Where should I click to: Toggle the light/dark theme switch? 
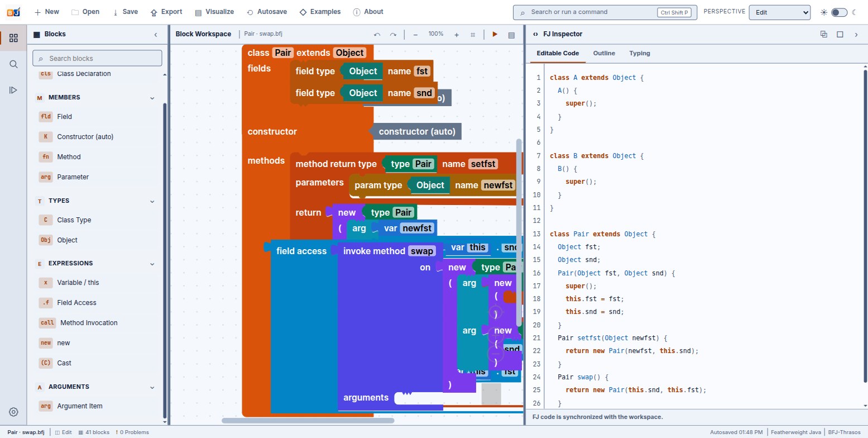point(838,12)
